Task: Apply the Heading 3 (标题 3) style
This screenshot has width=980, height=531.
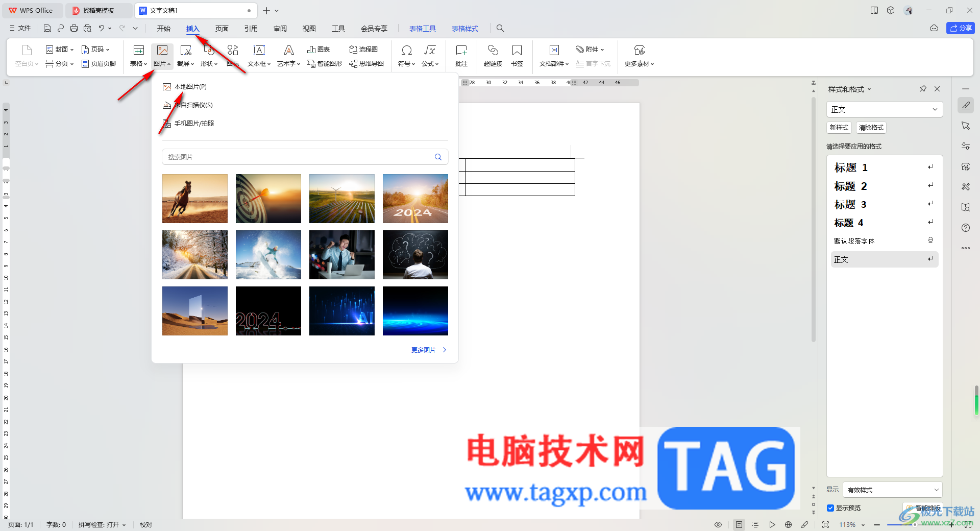Action: pos(885,204)
